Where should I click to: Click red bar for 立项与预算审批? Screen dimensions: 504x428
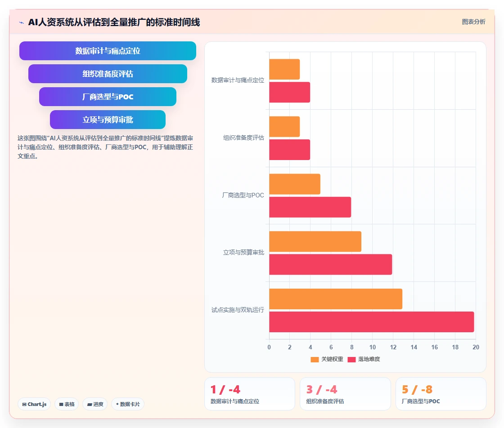pos(331,264)
